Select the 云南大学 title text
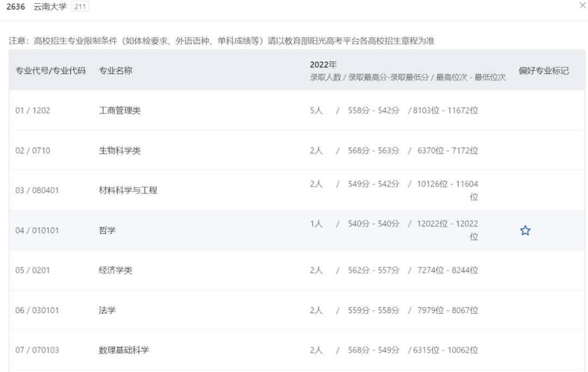Screen dimensions: 588x372 tap(50, 7)
